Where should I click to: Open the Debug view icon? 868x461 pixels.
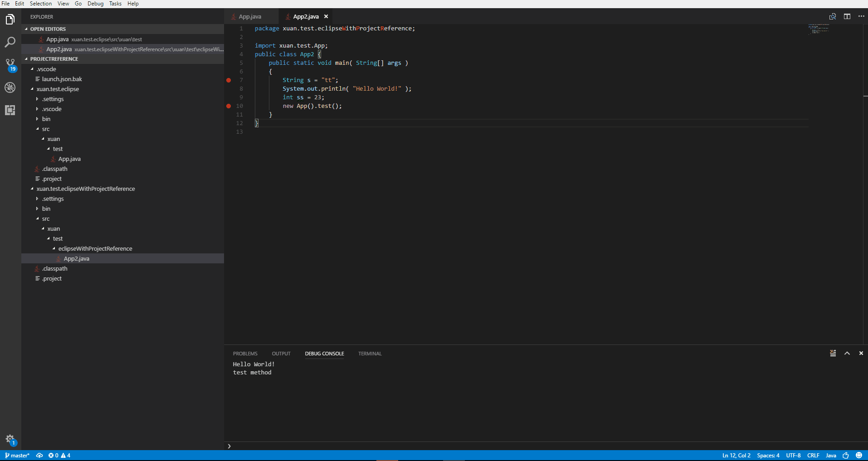point(10,87)
